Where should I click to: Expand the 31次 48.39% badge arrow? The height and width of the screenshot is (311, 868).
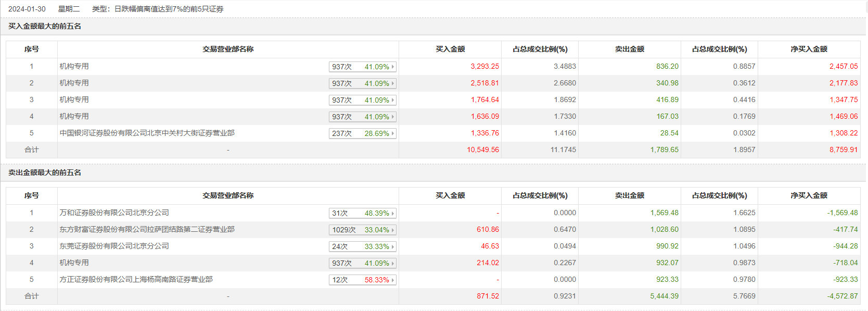pos(392,213)
